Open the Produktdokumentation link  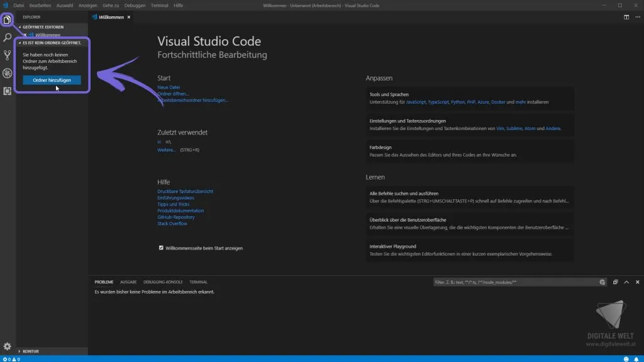[180, 211]
